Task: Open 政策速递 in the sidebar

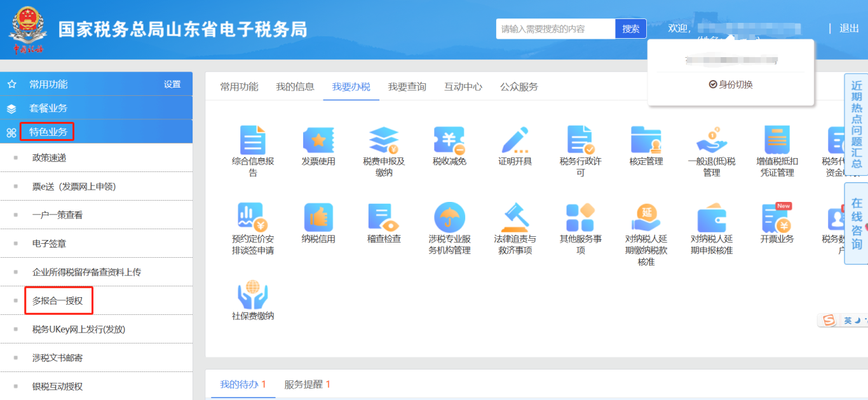Action: click(49, 157)
